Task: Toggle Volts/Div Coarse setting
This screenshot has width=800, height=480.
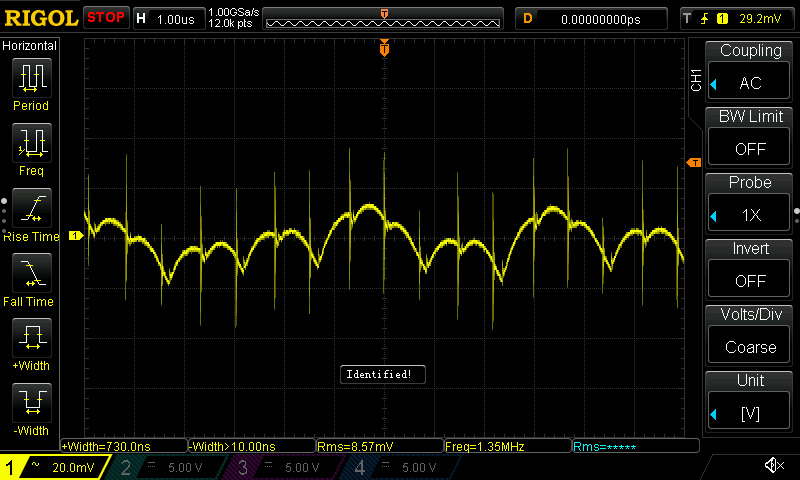Action: 750,331
